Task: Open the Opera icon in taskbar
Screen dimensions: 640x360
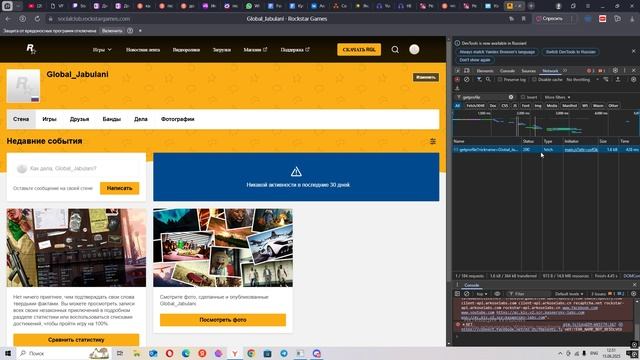Action: pos(169,353)
